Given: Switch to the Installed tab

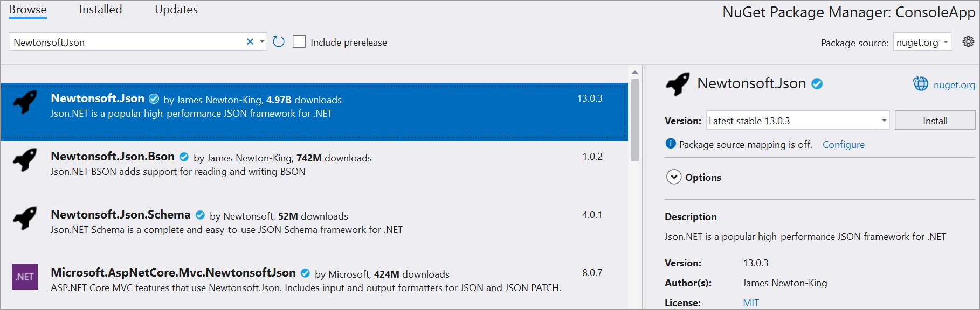Looking at the screenshot, I should (101, 10).
